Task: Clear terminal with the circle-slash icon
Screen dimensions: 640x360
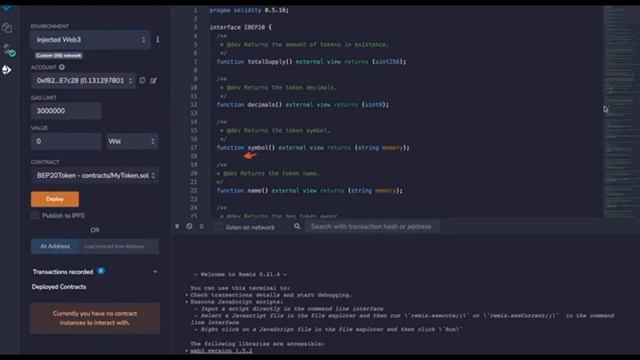Action: (189, 226)
